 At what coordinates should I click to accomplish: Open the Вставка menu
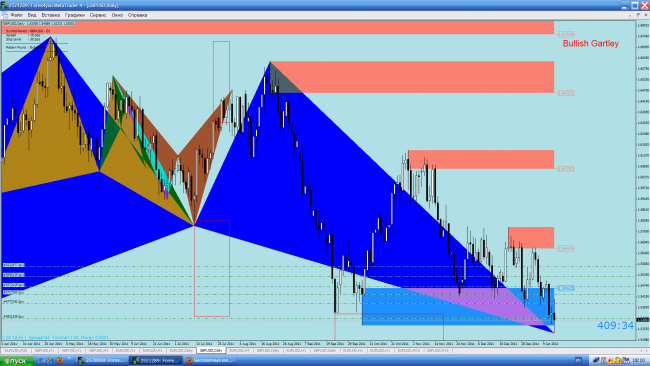(x=51, y=15)
